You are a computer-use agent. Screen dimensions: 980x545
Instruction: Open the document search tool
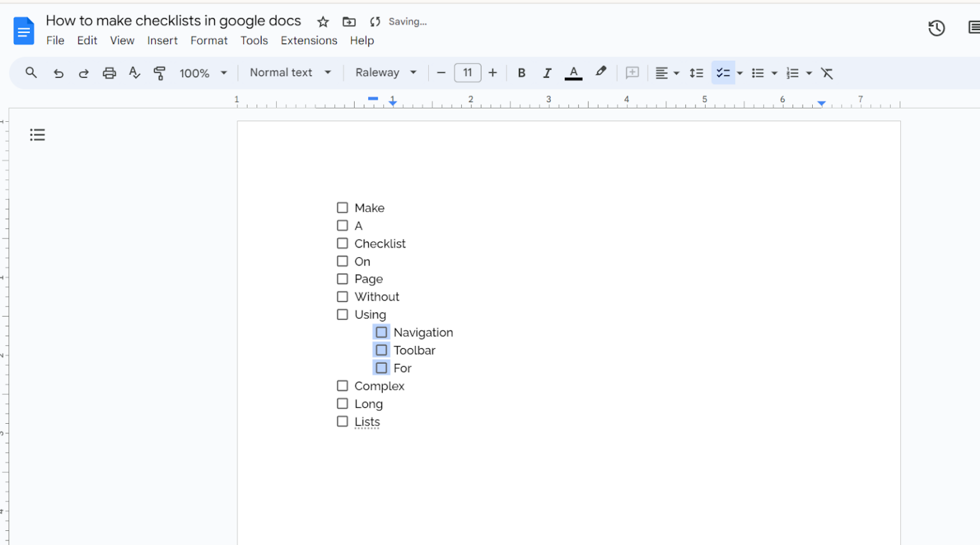31,73
